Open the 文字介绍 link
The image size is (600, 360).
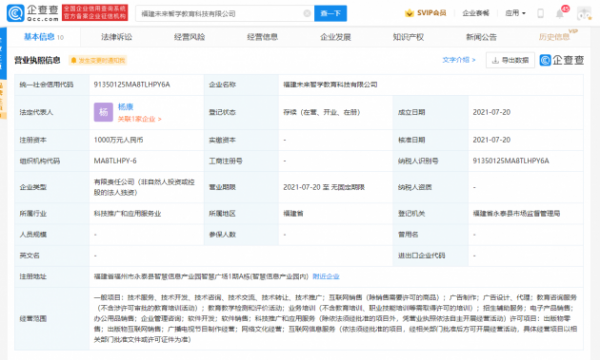point(459,60)
